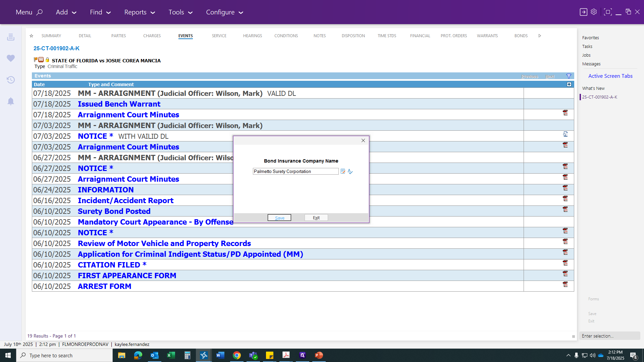Image resolution: width=644 pixels, height=362 pixels.
Task: Open the heart favorites icon in left sidebar
Action: (11, 58)
